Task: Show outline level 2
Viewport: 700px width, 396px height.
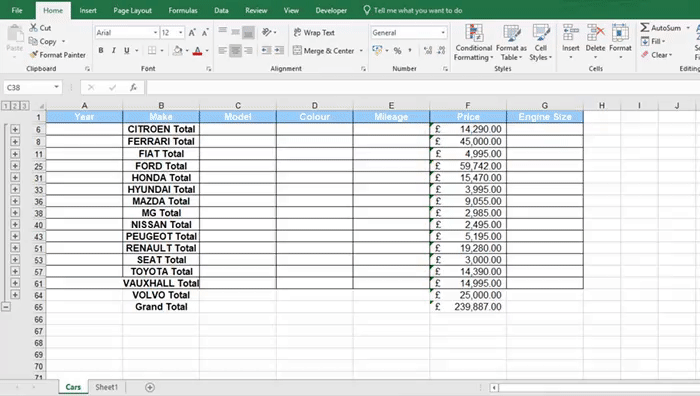Action: [15, 106]
